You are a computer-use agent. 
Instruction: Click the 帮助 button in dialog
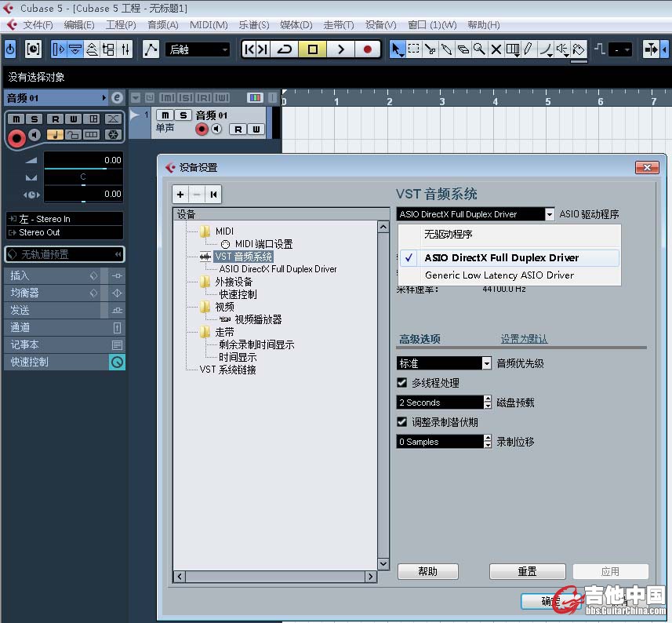click(x=427, y=571)
